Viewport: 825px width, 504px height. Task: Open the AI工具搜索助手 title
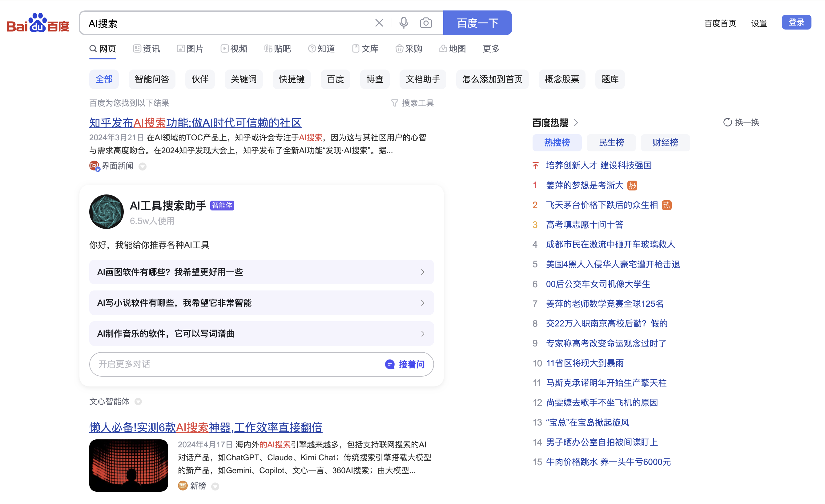click(168, 206)
